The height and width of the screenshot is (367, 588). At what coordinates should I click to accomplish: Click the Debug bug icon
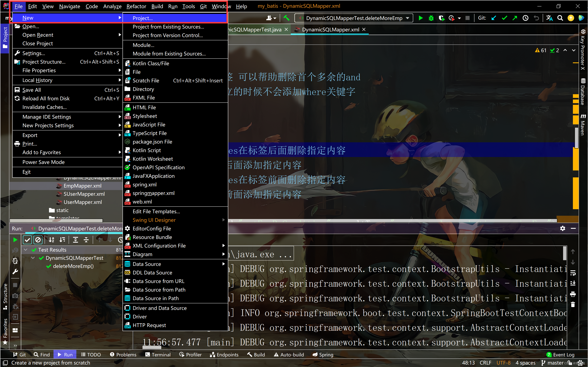coord(431,18)
